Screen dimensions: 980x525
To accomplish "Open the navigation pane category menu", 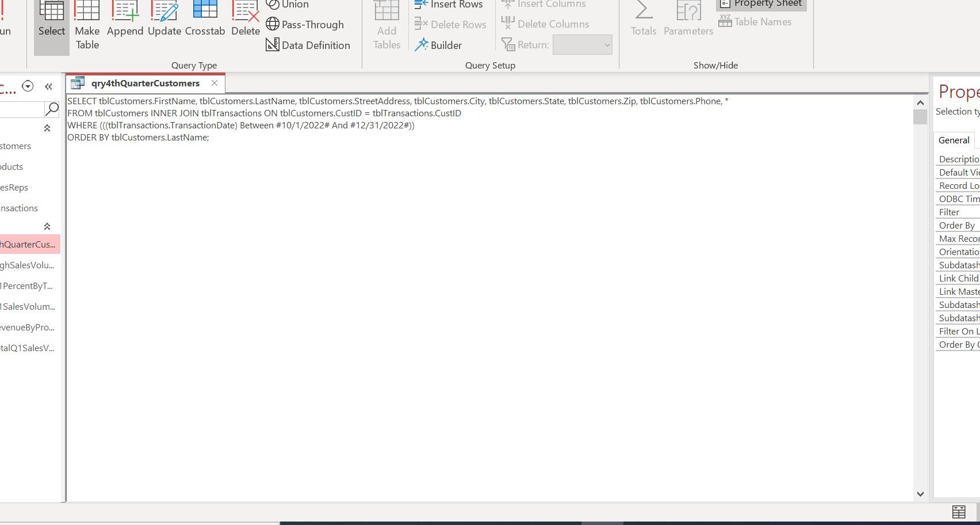I will click(x=27, y=86).
